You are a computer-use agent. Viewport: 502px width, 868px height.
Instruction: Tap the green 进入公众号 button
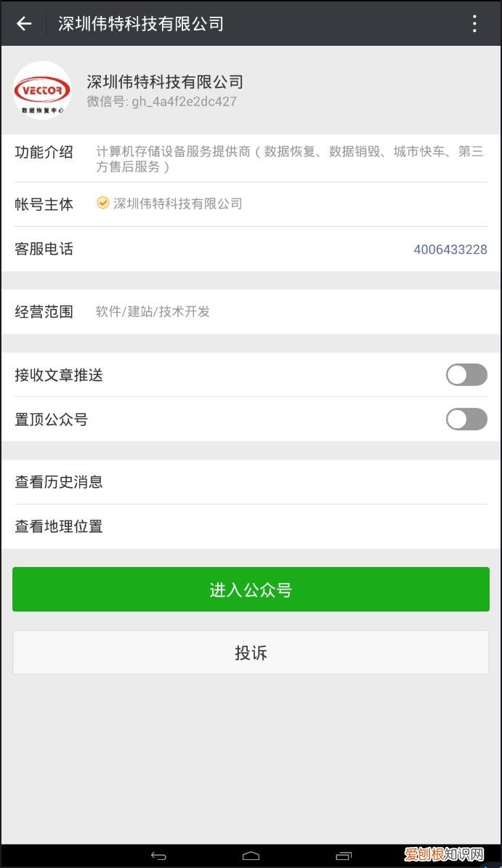tap(251, 589)
